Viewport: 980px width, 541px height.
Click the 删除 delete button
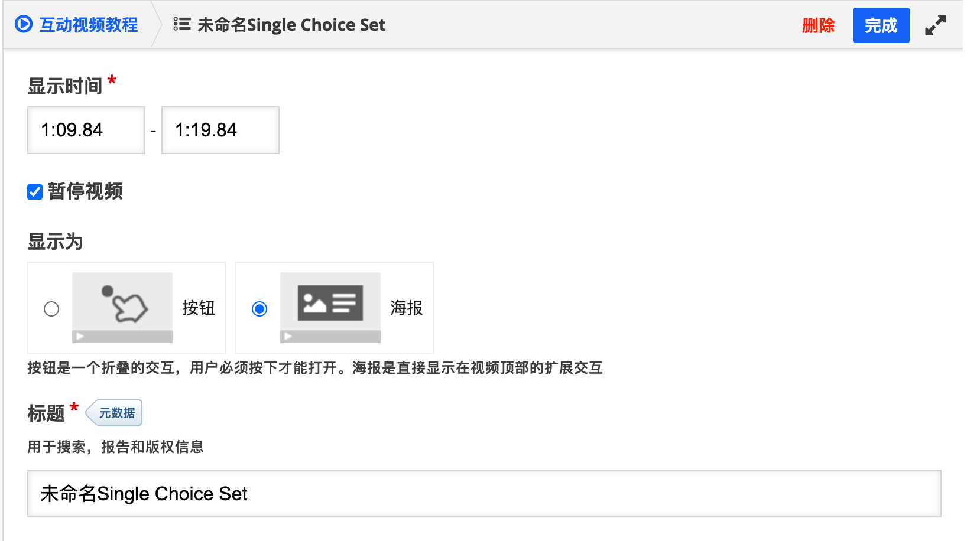point(818,25)
